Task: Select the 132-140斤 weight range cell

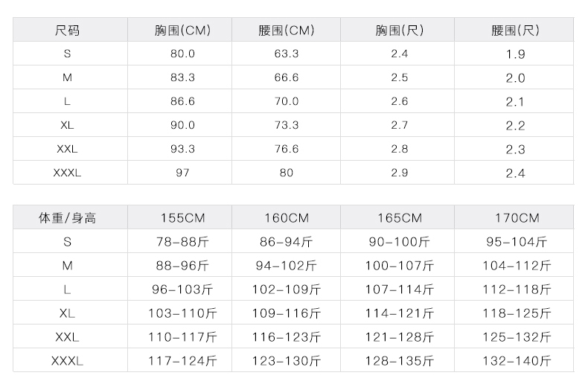Action: tap(517, 361)
